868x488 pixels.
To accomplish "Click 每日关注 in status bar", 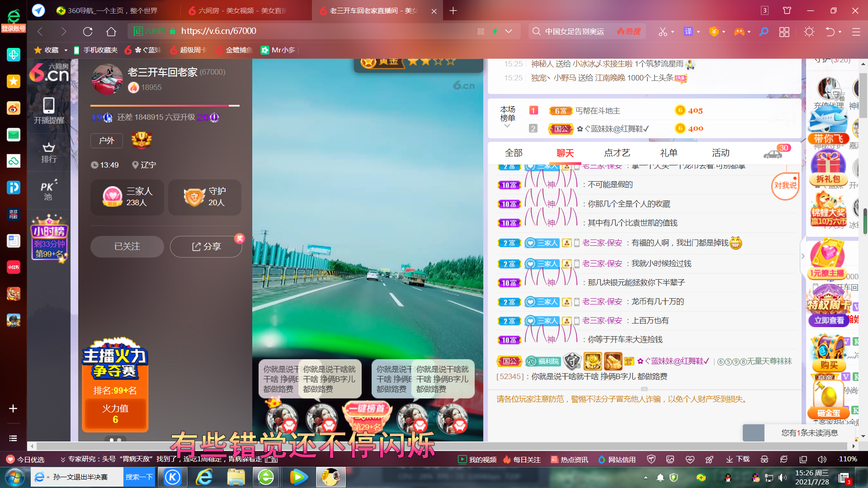I will click(x=522, y=460).
